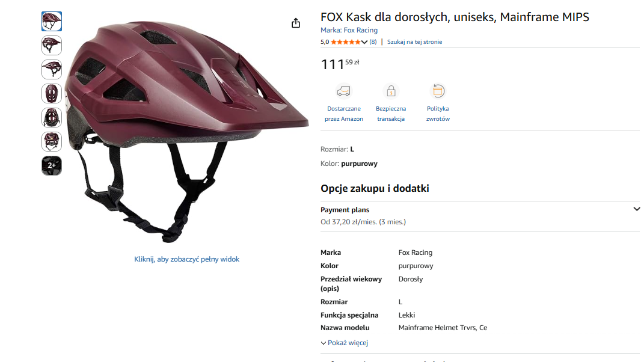Viewport: 644px width, 362px height.
Task: Open the (8) reviews count link
Action: tap(373, 42)
